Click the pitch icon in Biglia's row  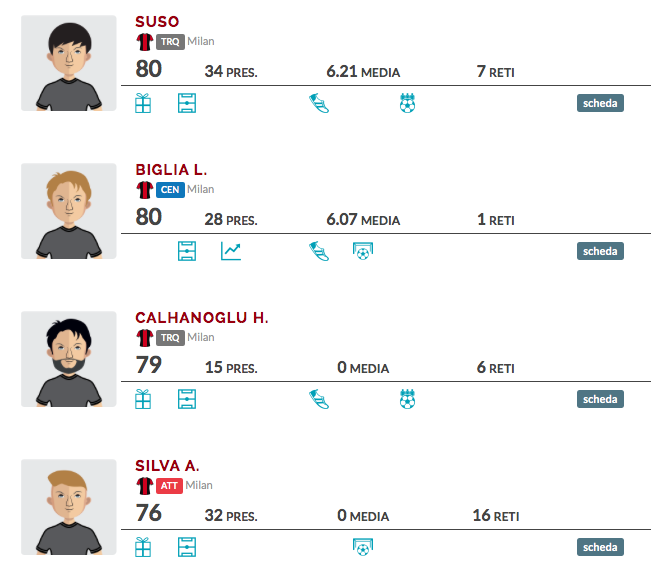187,251
